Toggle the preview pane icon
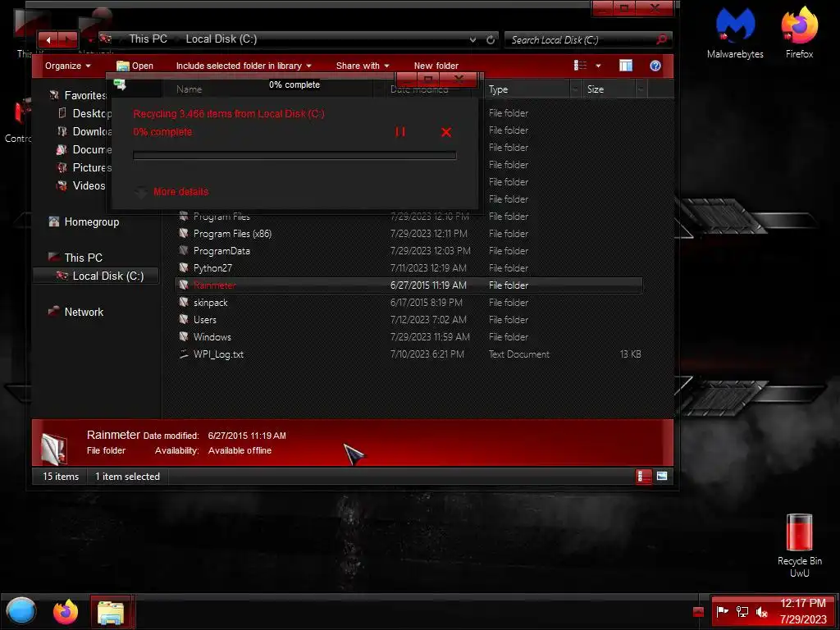840x630 pixels. [626, 66]
